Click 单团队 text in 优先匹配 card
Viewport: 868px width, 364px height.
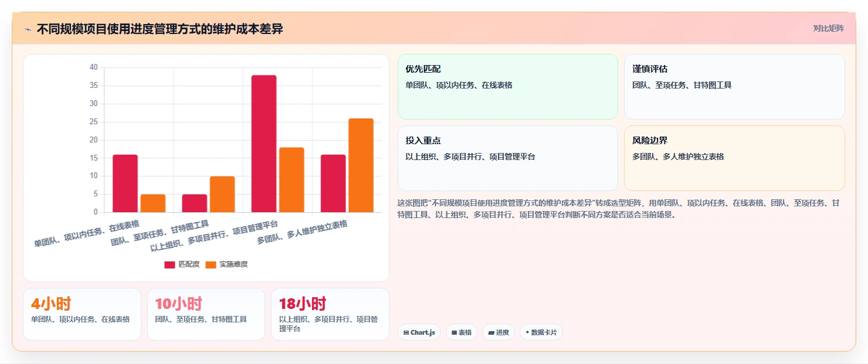(416, 85)
